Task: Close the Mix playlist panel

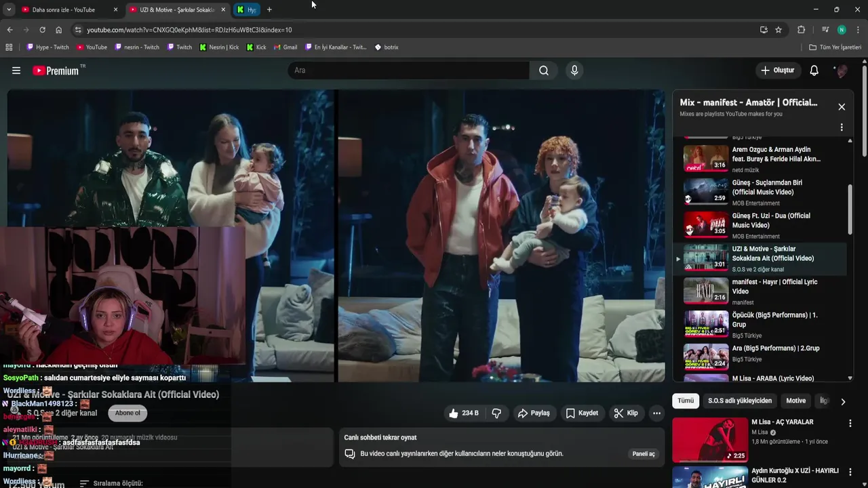Action: tap(842, 107)
